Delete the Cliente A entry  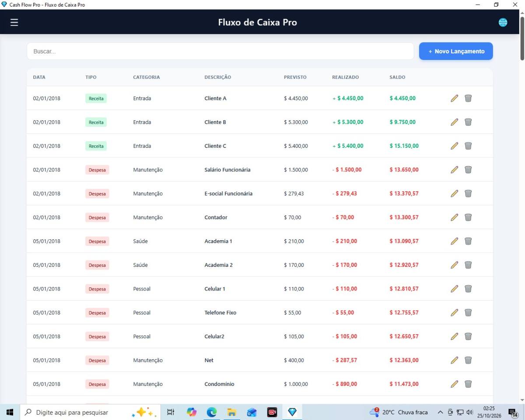point(468,98)
